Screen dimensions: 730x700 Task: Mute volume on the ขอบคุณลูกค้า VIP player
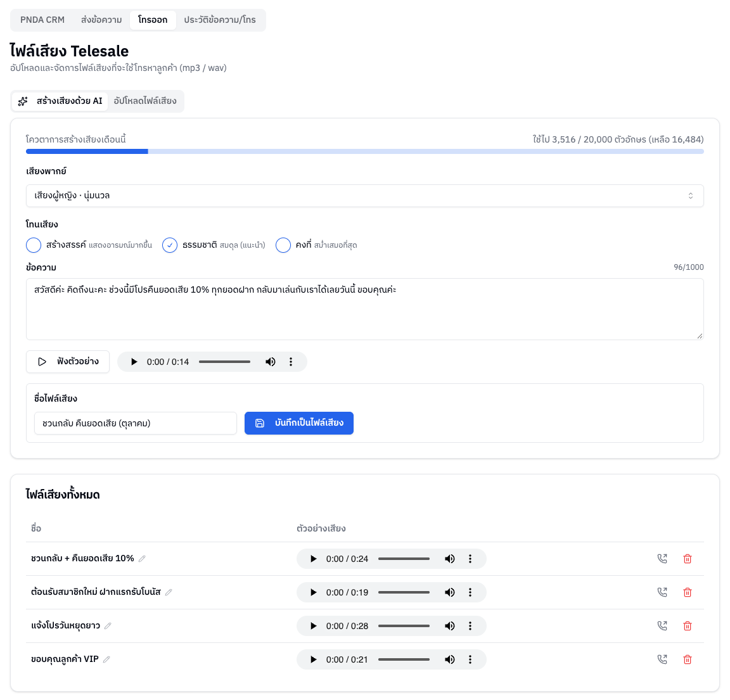click(x=450, y=659)
